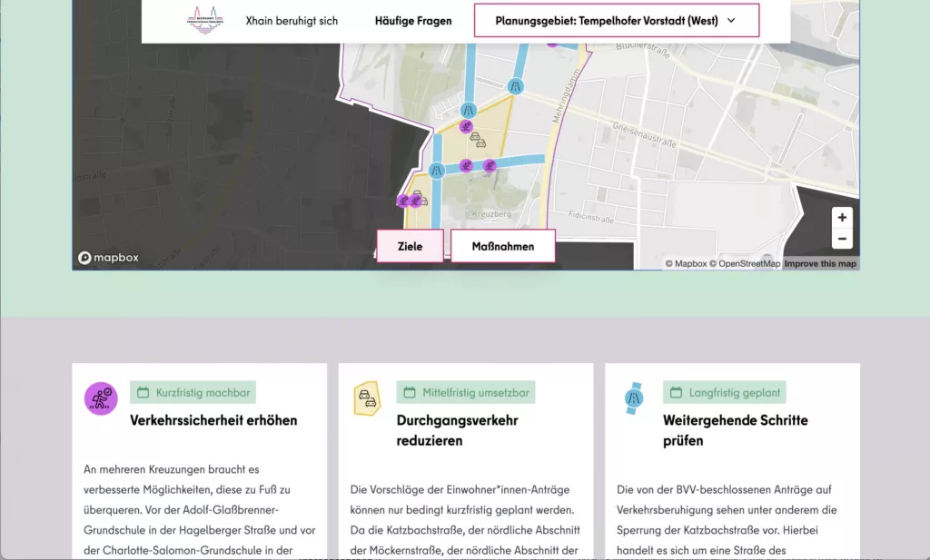Toggle the Maßnahmen map view
This screenshot has height=560, width=930.
click(503, 245)
